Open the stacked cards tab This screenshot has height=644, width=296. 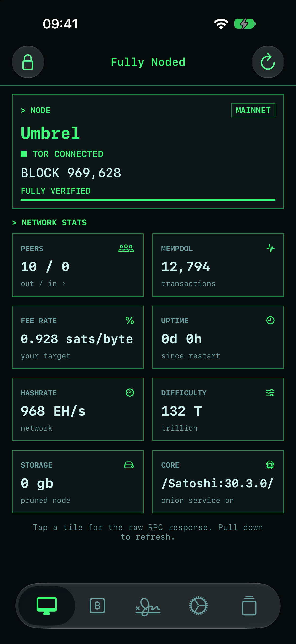249,605
